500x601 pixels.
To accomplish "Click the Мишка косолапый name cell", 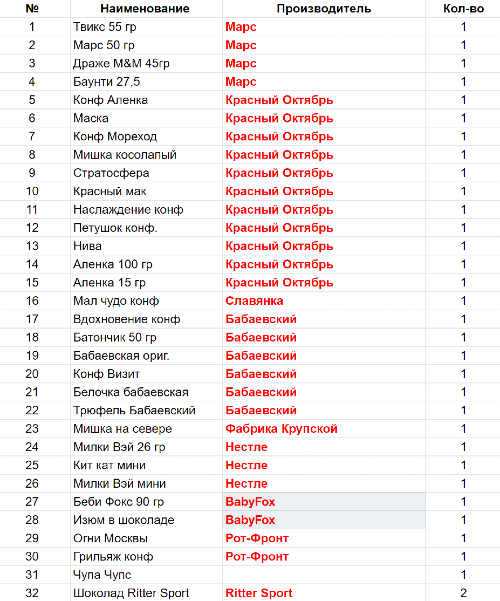I will [x=146, y=155].
